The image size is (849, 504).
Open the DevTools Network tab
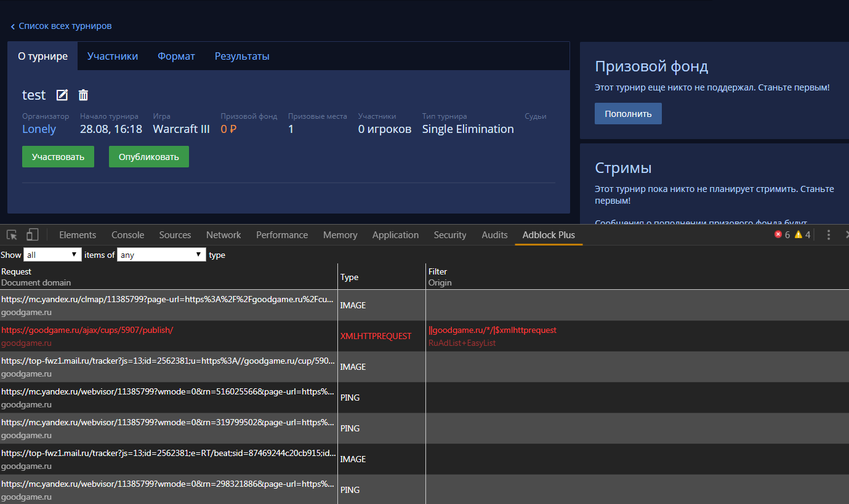point(223,234)
